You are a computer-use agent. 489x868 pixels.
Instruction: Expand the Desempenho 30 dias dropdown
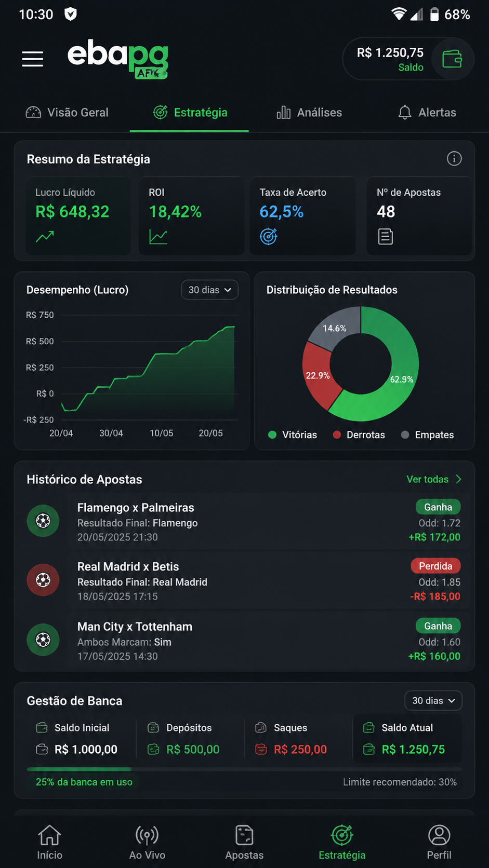coord(210,290)
